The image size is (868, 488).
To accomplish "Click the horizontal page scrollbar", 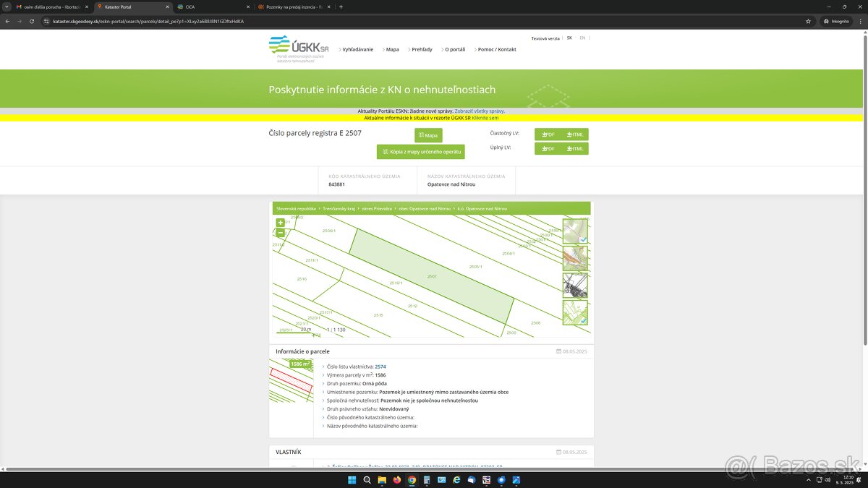I will (430, 468).
